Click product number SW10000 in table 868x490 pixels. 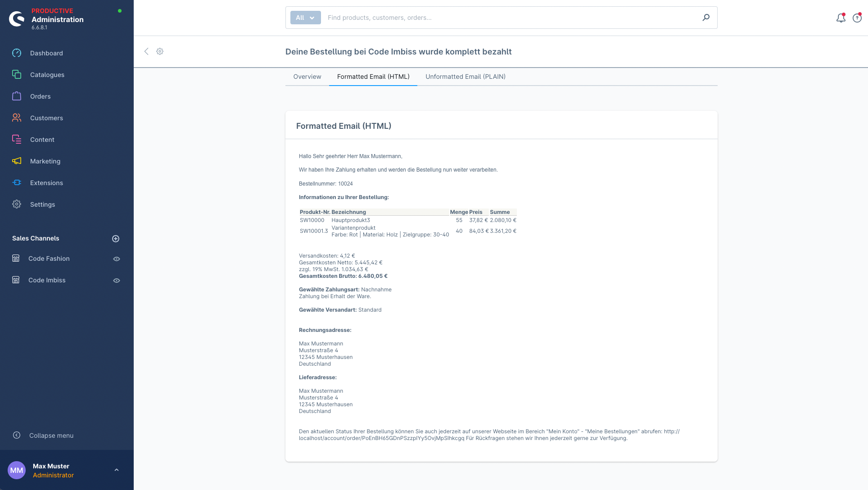tap(312, 220)
